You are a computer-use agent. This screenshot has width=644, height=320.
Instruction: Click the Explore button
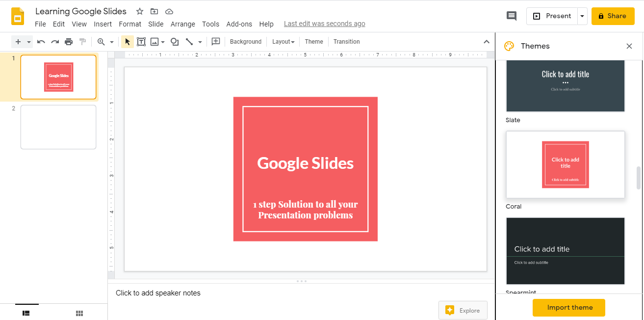point(463,310)
